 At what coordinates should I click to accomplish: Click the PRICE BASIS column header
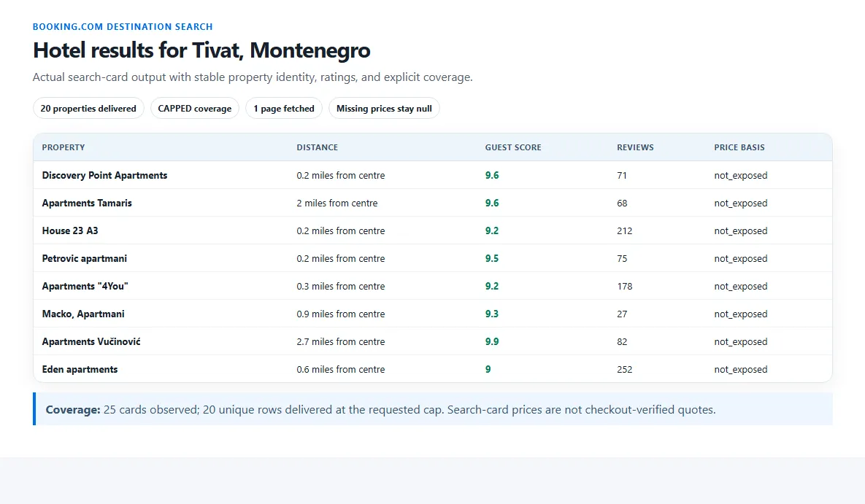(x=739, y=147)
